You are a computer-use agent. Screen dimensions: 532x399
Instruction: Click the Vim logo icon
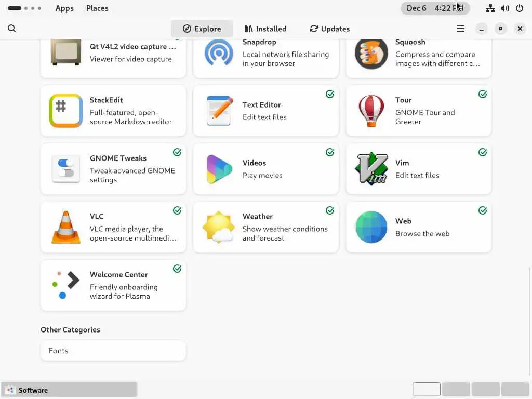371,169
